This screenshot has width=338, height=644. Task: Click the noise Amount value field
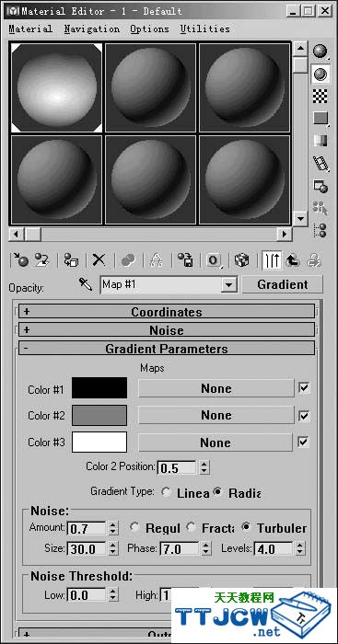87,528
